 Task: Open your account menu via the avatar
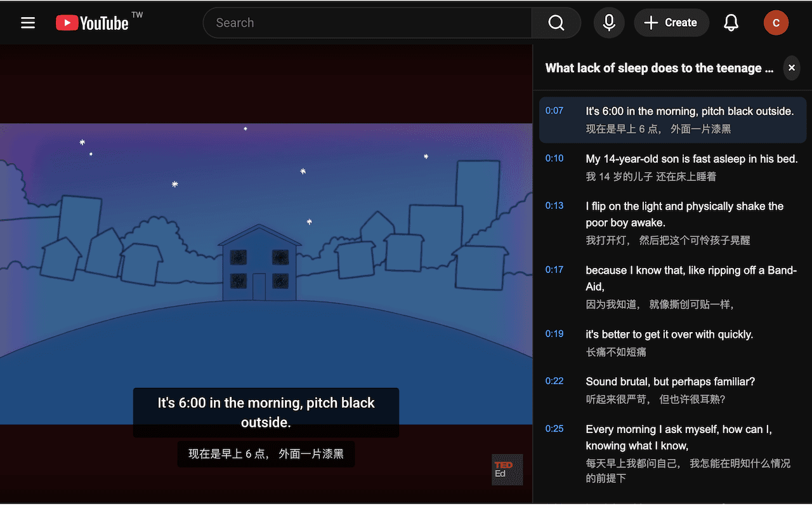pos(776,22)
